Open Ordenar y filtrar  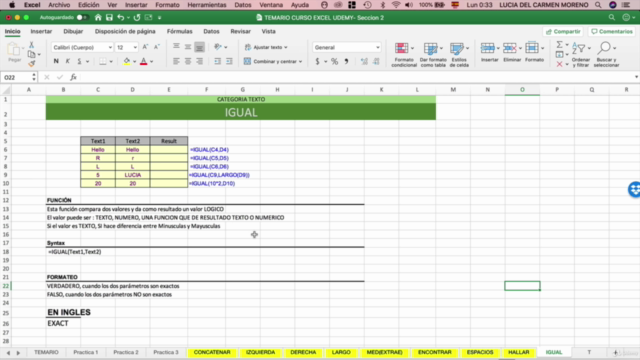pyautogui.click(x=581, y=55)
